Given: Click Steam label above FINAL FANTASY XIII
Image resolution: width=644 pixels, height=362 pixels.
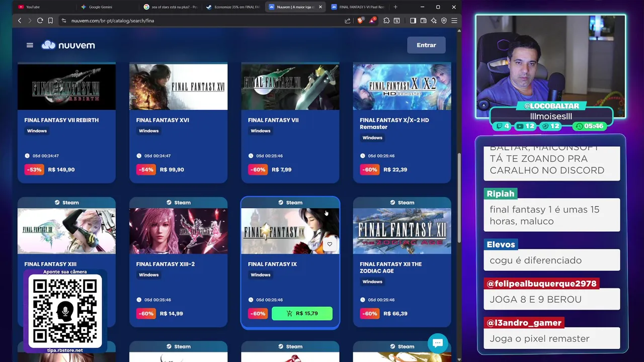Looking at the screenshot, I should (x=66, y=203).
